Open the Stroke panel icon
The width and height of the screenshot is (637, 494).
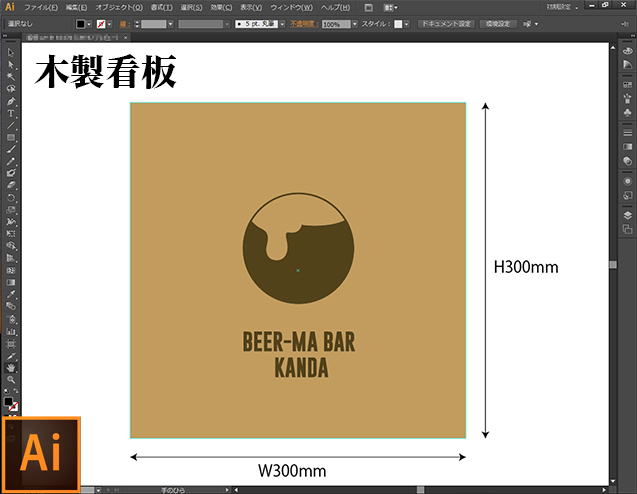628,133
